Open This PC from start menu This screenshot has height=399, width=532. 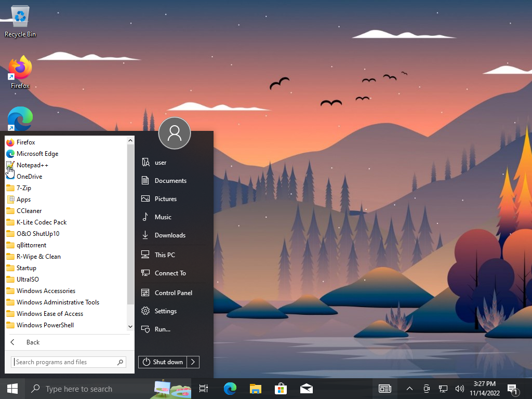173,255
